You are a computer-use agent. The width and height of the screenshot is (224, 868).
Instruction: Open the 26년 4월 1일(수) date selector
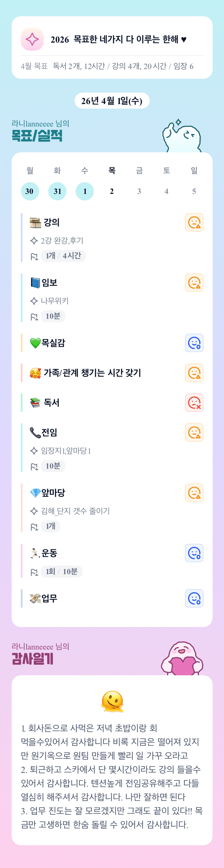[112, 101]
